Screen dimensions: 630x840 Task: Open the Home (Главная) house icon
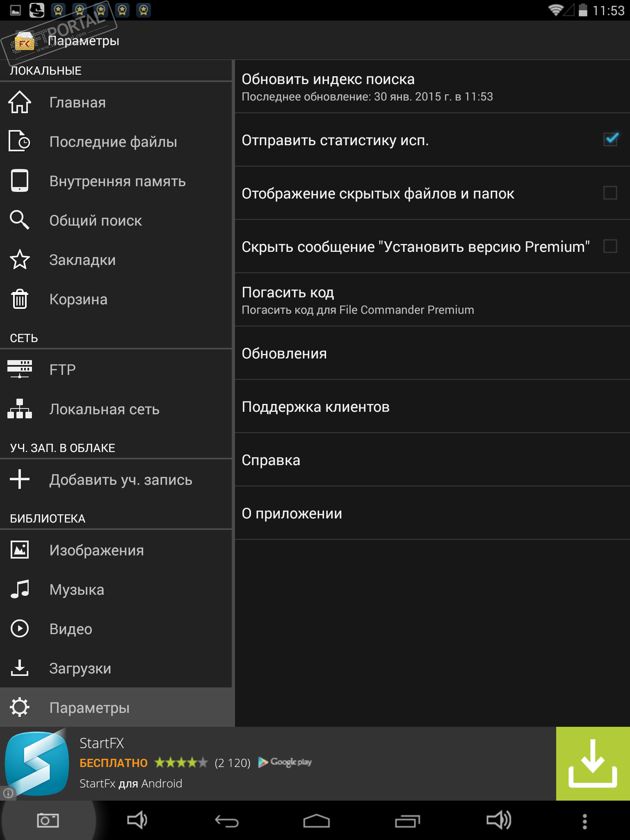[x=19, y=102]
